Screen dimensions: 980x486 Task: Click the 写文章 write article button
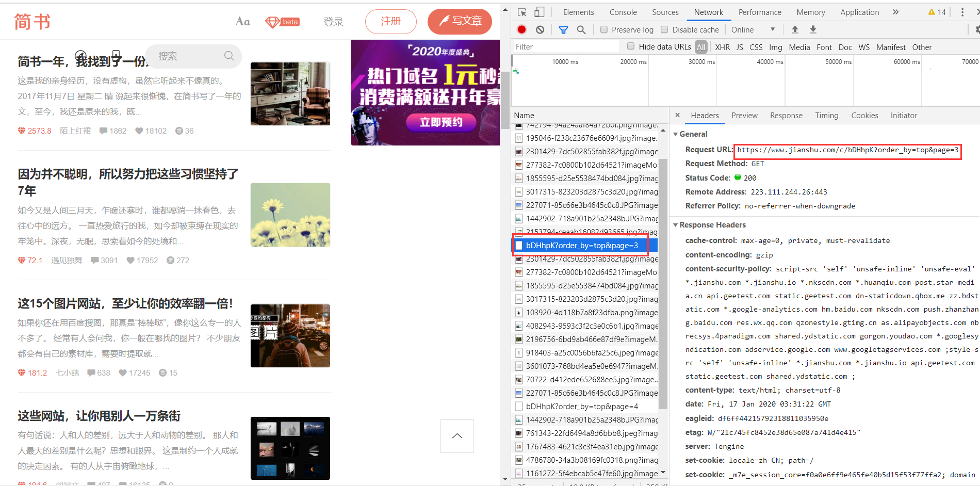click(x=460, y=21)
